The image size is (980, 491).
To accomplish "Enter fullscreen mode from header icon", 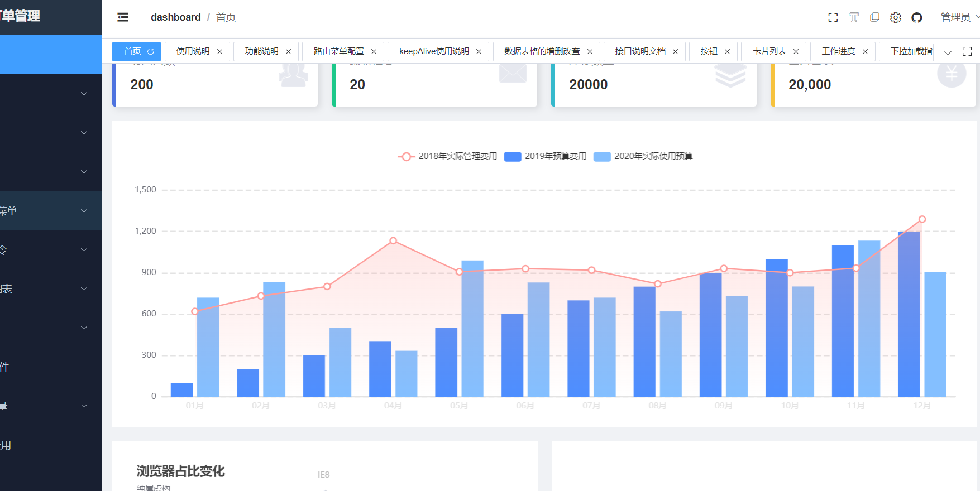I will click(833, 18).
